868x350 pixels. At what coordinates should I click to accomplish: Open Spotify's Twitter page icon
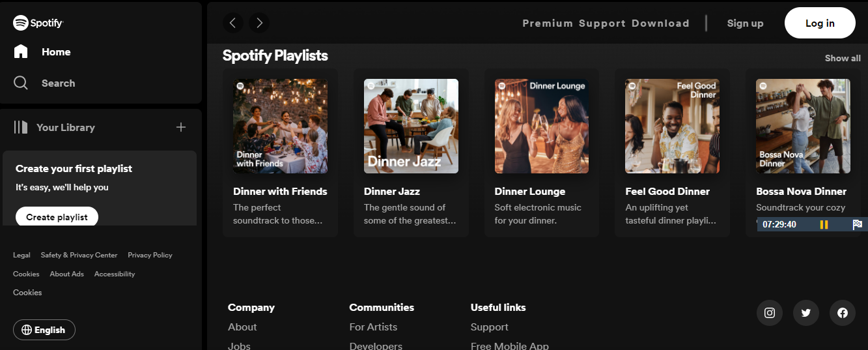click(x=806, y=313)
